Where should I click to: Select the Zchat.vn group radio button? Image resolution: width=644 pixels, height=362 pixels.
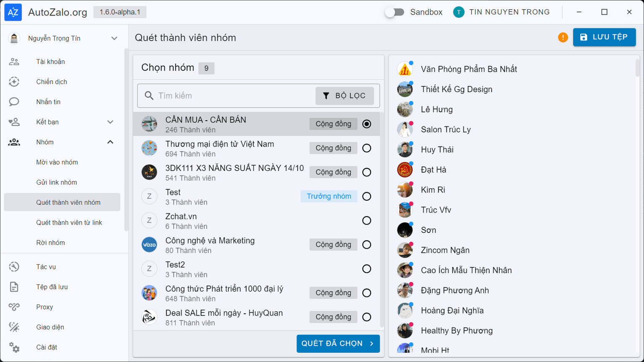[x=366, y=221]
